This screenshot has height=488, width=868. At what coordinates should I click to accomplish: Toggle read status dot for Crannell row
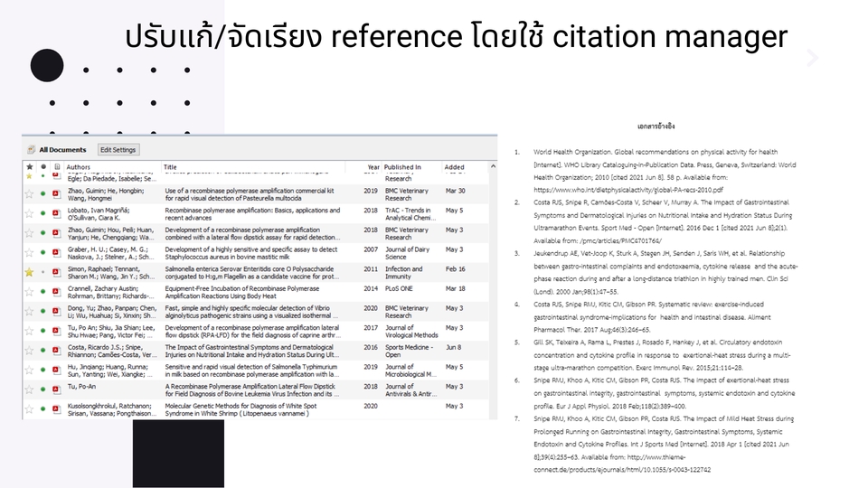point(43,292)
